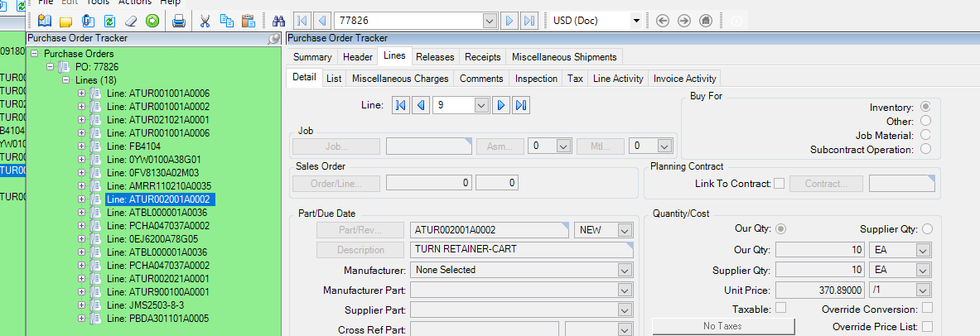Click the Paste clipboard icon

coord(249,21)
